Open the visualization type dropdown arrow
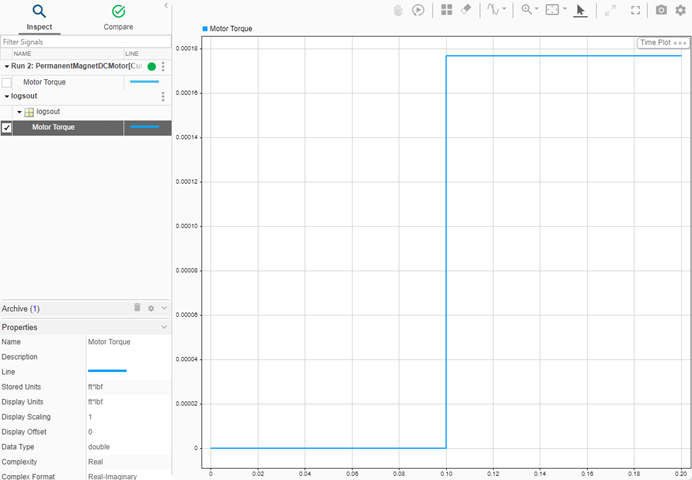 [505, 10]
